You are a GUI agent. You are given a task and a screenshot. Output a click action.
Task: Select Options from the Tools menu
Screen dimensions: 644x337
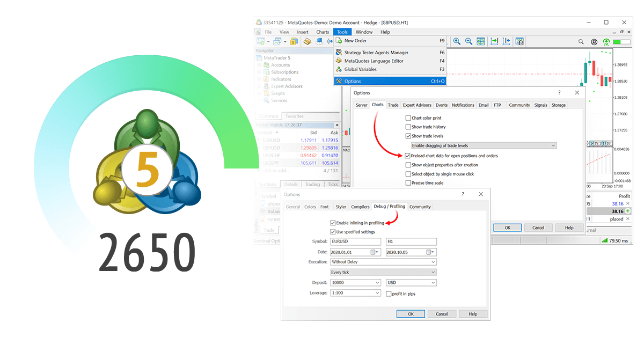(x=354, y=80)
